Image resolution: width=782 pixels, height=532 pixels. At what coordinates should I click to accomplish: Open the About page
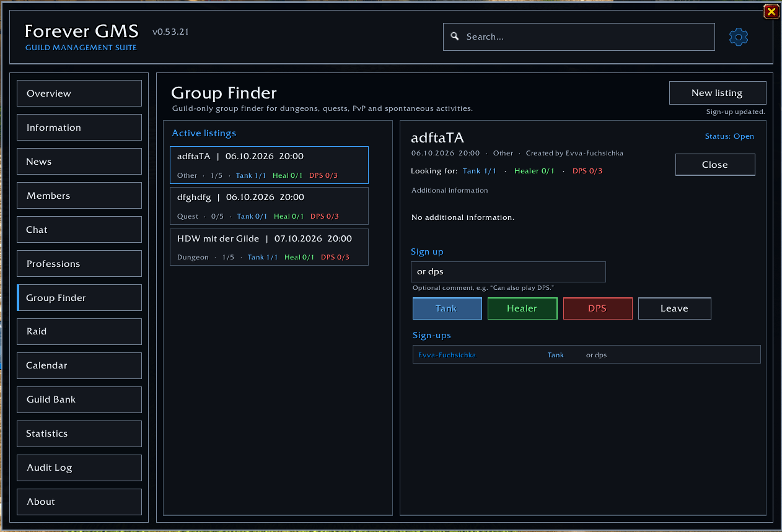coord(79,502)
